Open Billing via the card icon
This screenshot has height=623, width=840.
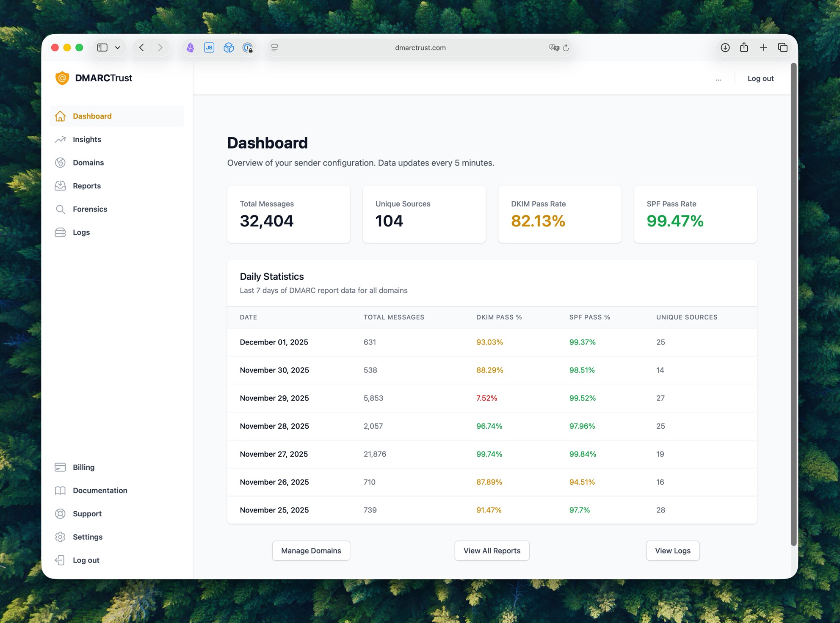pyautogui.click(x=61, y=467)
